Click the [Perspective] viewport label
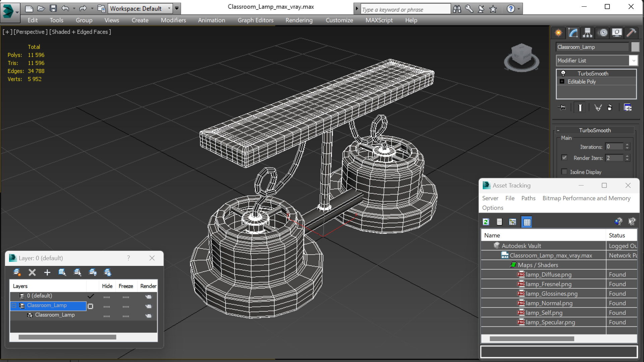Image resolution: width=644 pixels, height=362 pixels. click(31, 32)
